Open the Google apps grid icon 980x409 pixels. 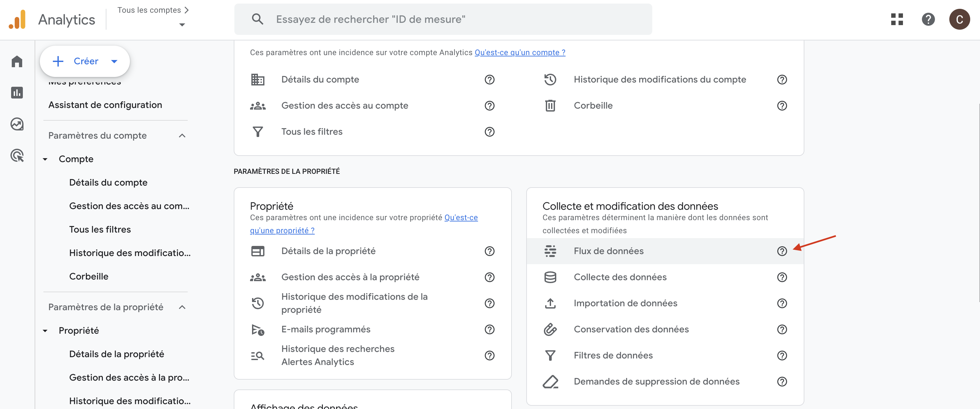(897, 19)
